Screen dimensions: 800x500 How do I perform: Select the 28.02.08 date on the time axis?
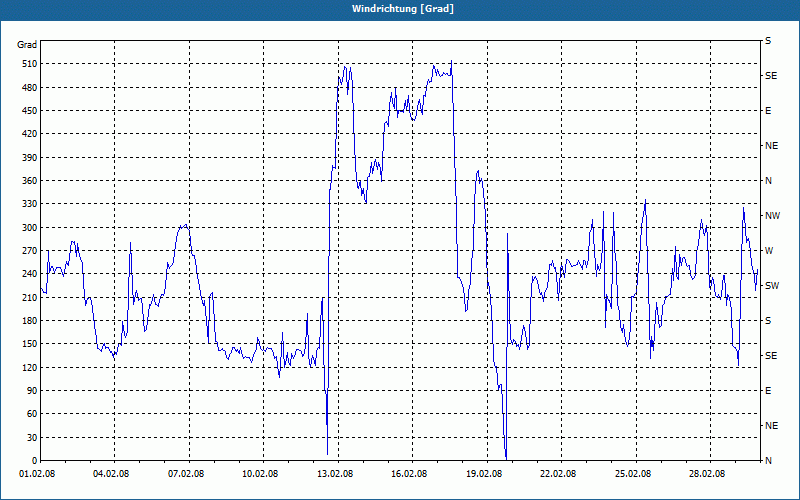point(707,474)
